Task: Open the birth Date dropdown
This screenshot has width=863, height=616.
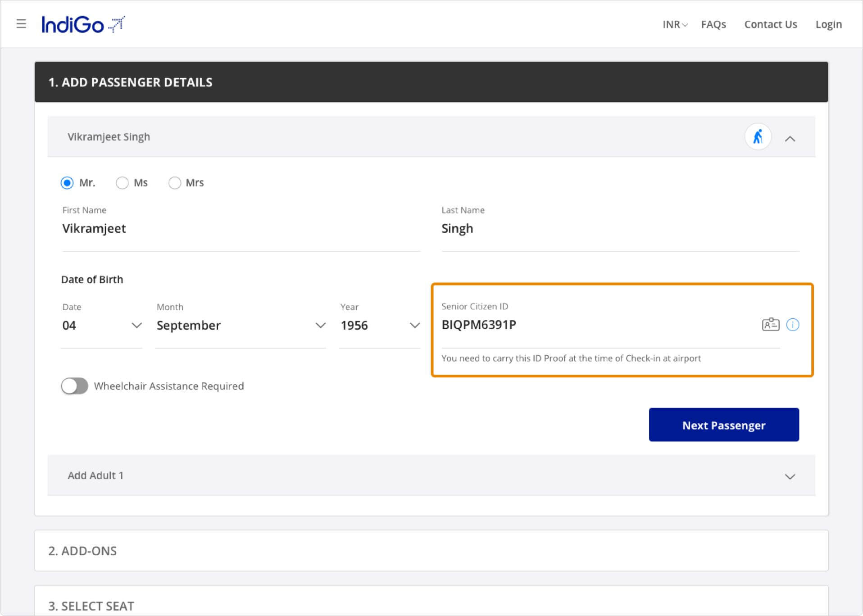Action: coord(102,325)
